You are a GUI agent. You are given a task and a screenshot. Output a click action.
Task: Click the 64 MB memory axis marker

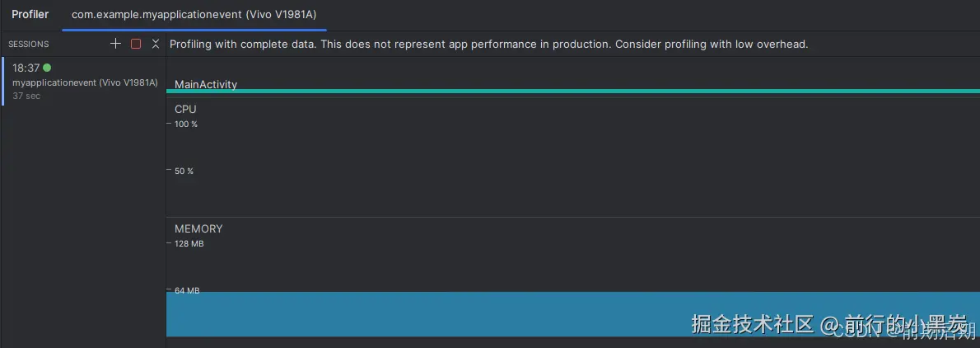tap(187, 290)
